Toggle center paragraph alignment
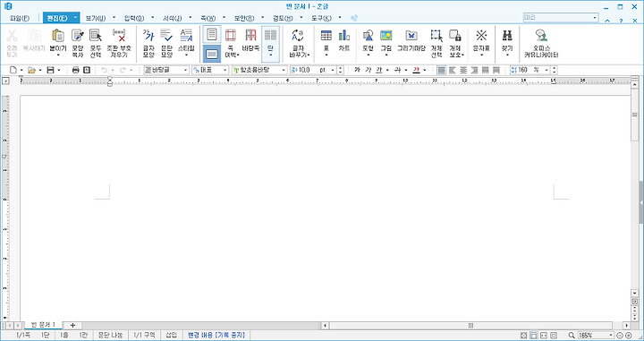This screenshot has height=341, width=644. tap(463, 70)
